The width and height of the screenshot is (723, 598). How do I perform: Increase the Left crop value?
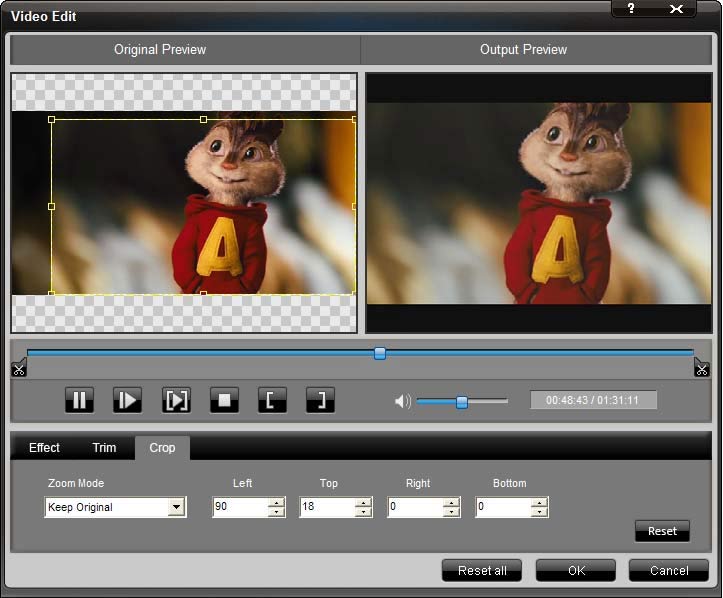coord(276,502)
